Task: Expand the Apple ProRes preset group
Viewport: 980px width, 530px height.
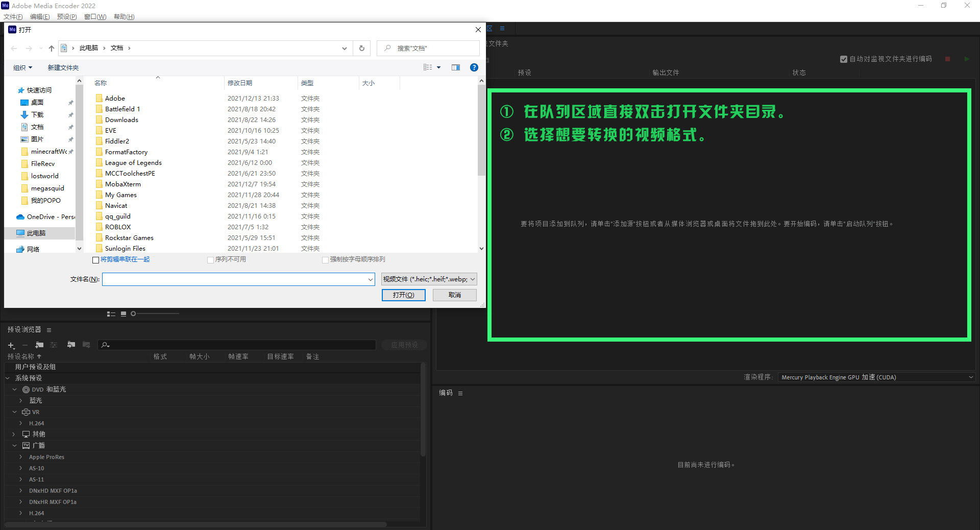Action: click(21, 457)
